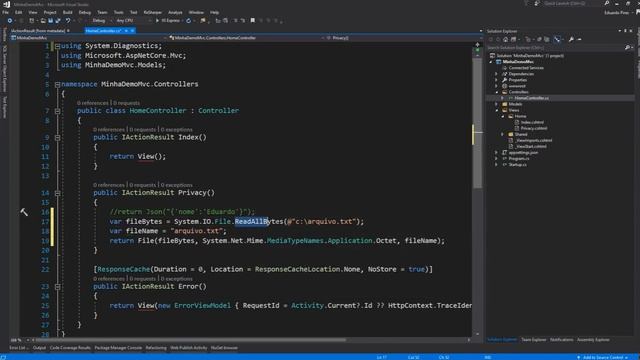
Task: Close the HomeController.cs tab
Action: 132,31
